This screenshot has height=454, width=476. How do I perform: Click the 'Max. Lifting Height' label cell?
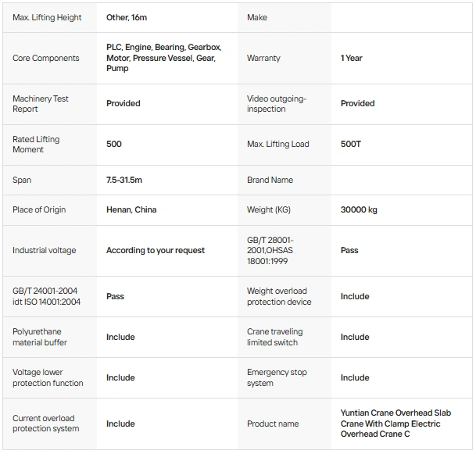47,17
